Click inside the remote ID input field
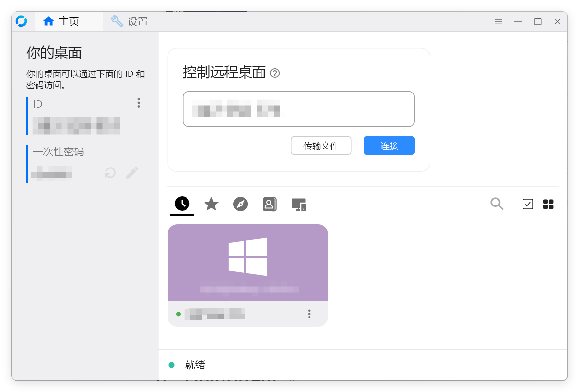This screenshot has height=392, width=579. point(299,109)
